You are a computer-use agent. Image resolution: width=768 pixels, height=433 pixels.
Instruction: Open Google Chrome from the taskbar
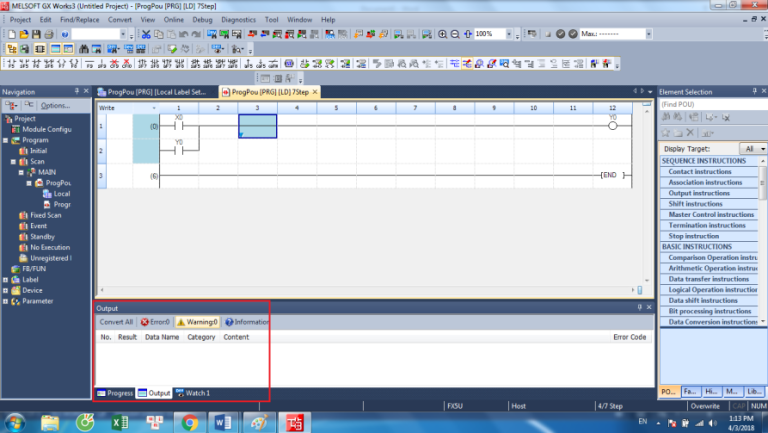point(189,422)
